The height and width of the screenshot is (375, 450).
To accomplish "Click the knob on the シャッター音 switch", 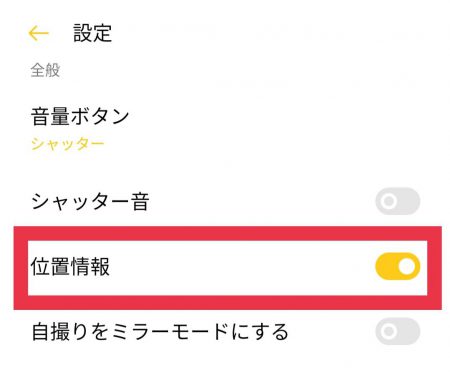I will [x=388, y=201].
